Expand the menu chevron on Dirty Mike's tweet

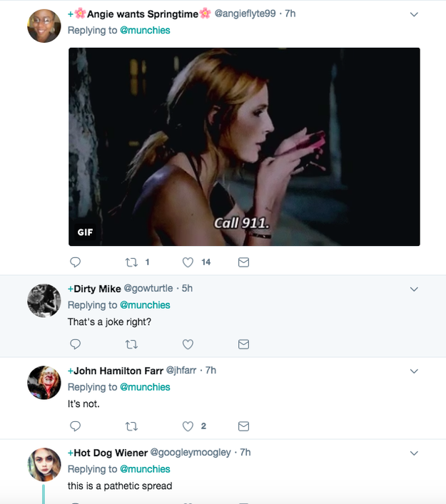[x=414, y=289]
